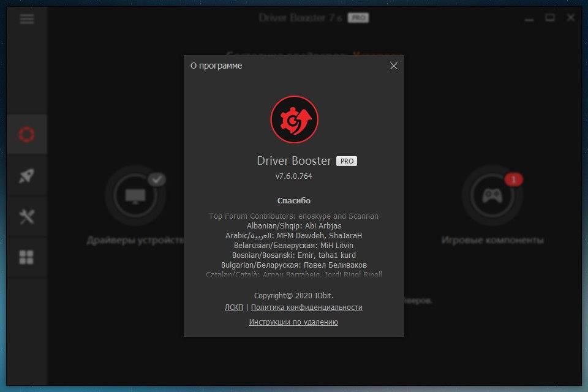Image resolution: width=588 pixels, height=392 pixels.
Task: Select the device drivers monitor icon
Action: click(x=135, y=195)
